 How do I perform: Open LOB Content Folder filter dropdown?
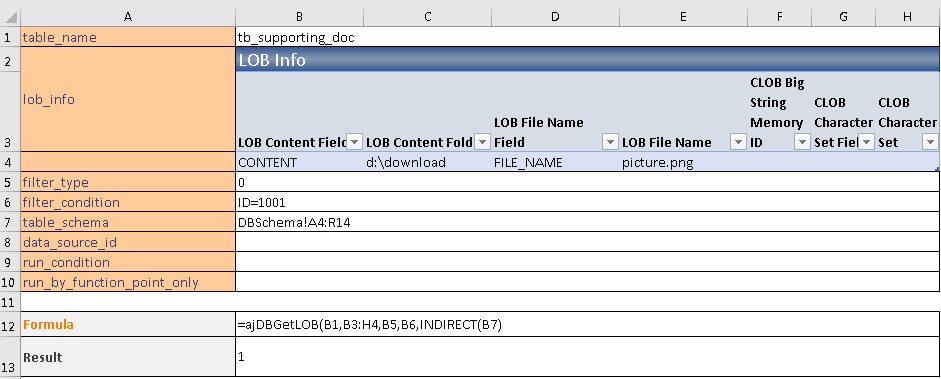click(483, 142)
